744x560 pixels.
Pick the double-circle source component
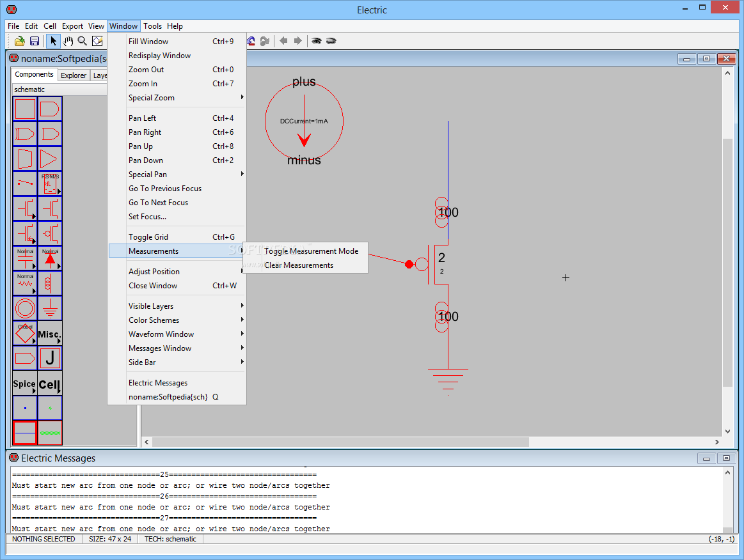pos(25,308)
